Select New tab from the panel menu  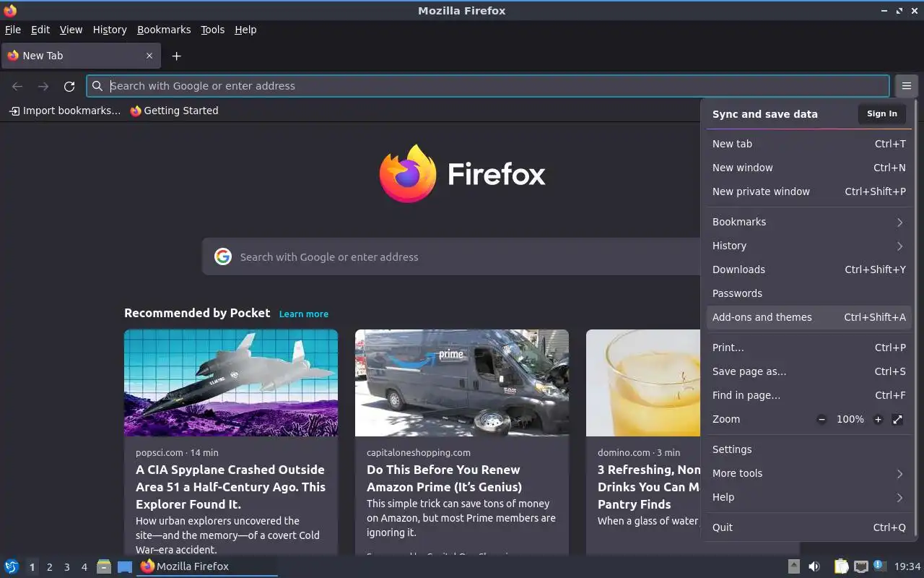click(808, 144)
